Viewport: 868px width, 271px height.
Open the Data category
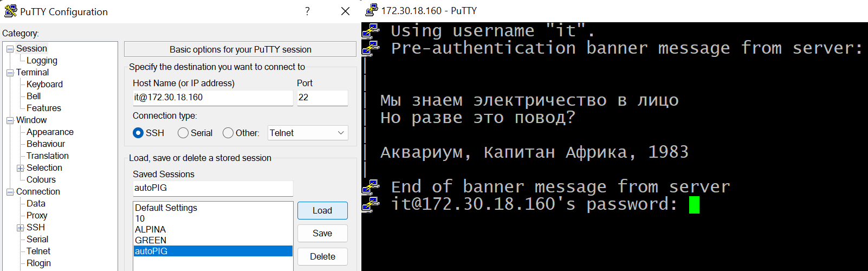tap(36, 203)
